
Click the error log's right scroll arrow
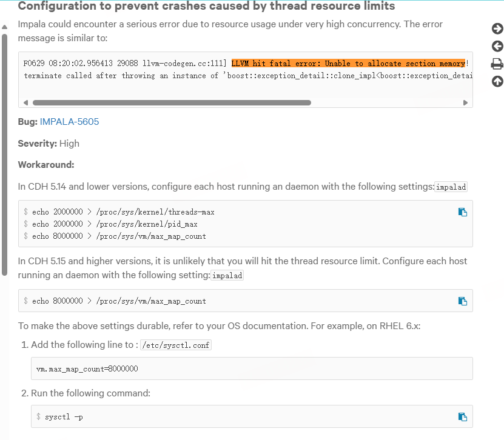click(465, 102)
